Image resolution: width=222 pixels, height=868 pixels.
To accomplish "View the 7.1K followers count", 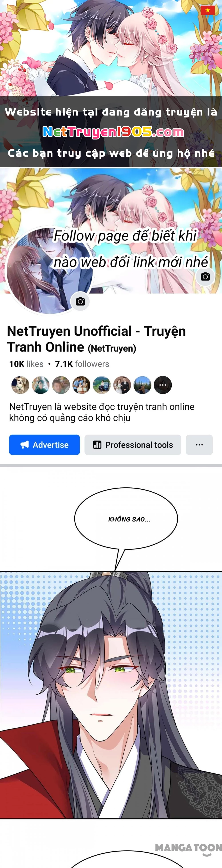I will point(82,364).
